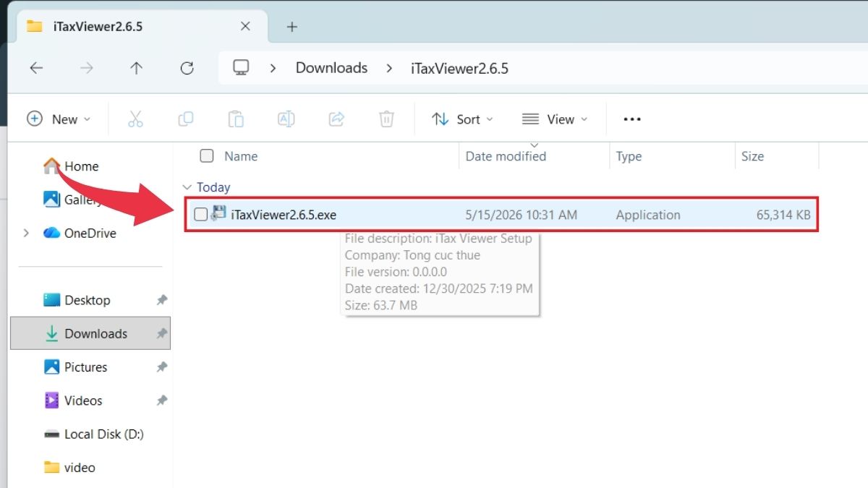Click the Delete trash icon
This screenshot has height=488, width=868.
[x=387, y=119]
